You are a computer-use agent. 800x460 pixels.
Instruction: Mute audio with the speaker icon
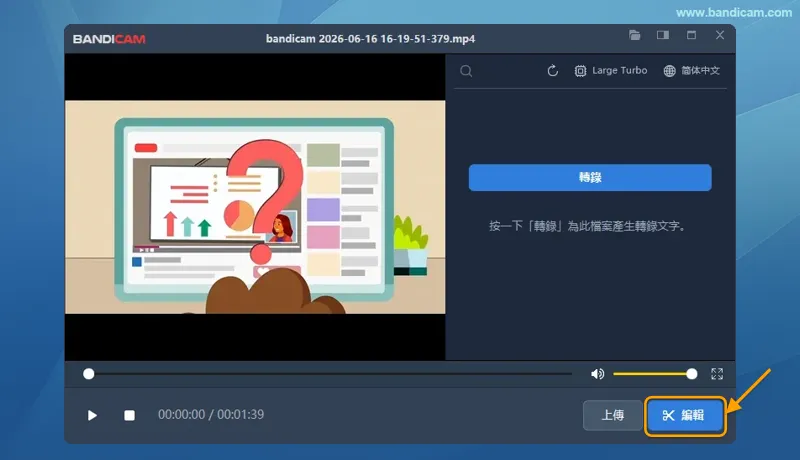pyautogui.click(x=597, y=374)
